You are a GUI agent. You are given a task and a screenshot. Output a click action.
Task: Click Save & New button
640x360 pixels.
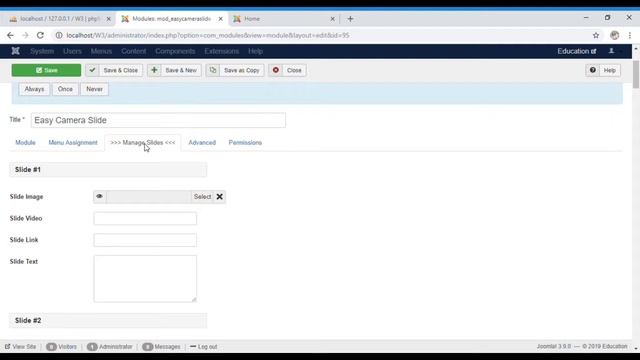coord(174,70)
